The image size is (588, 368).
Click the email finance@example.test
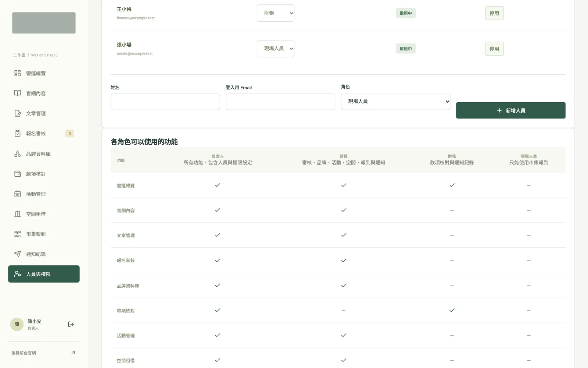136,18
